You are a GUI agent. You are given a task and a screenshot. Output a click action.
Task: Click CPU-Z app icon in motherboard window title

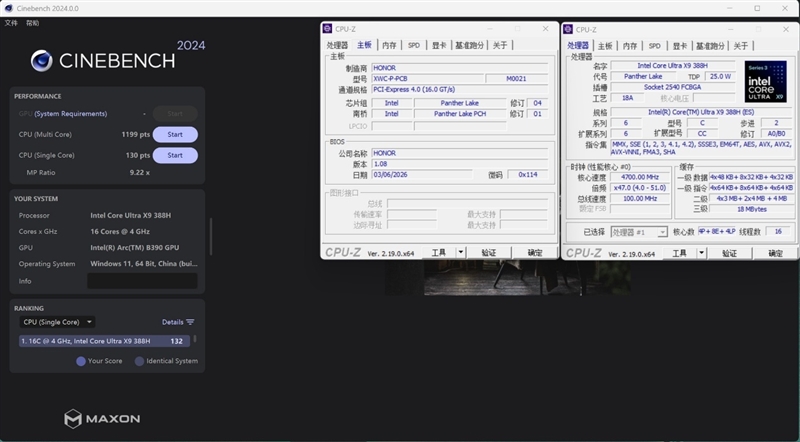click(328, 29)
